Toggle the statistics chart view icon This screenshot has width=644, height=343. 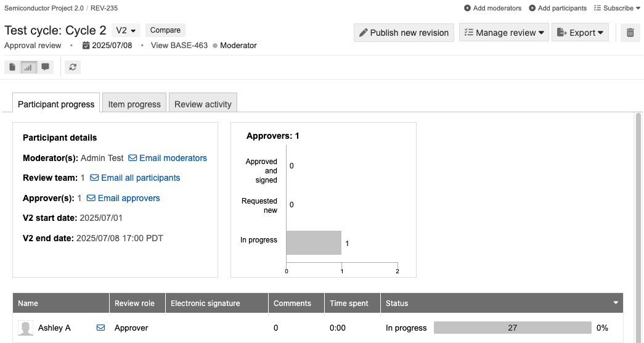point(28,67)
